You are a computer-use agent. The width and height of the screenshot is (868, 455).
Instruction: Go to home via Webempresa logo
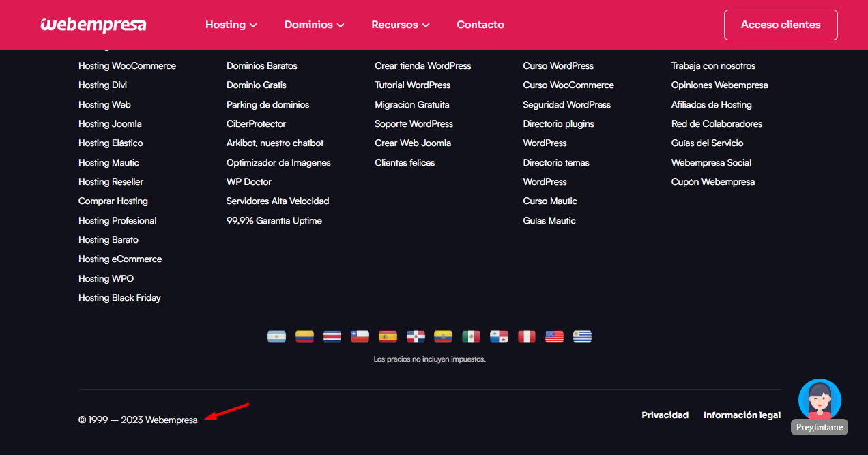[93, 25]
